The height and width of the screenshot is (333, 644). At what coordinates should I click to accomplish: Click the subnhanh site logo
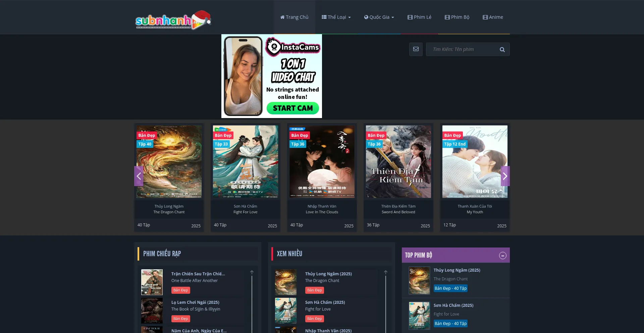[172, 20]
